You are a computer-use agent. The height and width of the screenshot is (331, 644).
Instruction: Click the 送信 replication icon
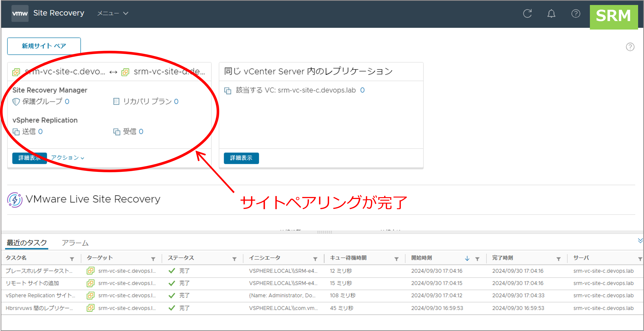click(16, 132)
